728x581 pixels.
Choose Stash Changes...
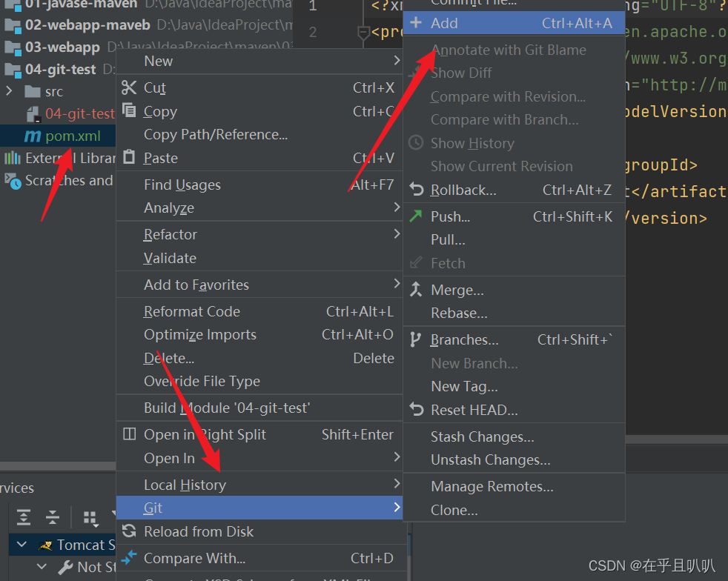[514, 436]
